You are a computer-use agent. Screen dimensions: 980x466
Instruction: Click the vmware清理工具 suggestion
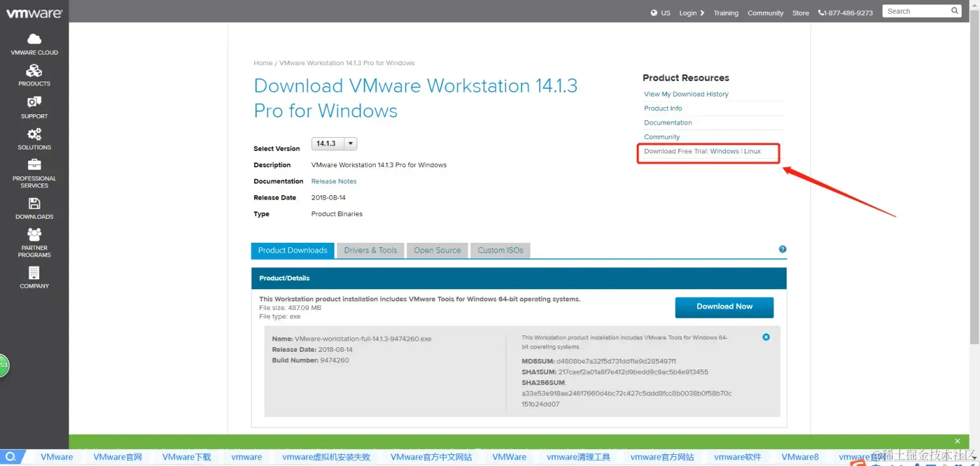(x=578, y=457)
